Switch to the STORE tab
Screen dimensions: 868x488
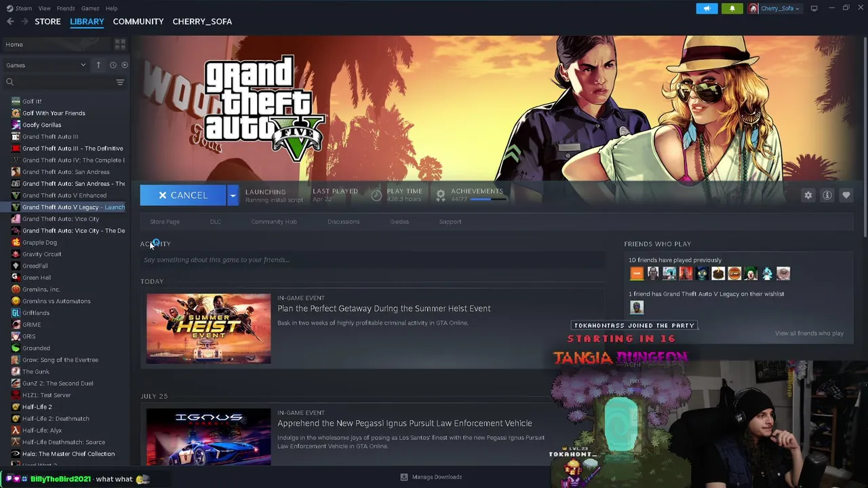point(47,22)
